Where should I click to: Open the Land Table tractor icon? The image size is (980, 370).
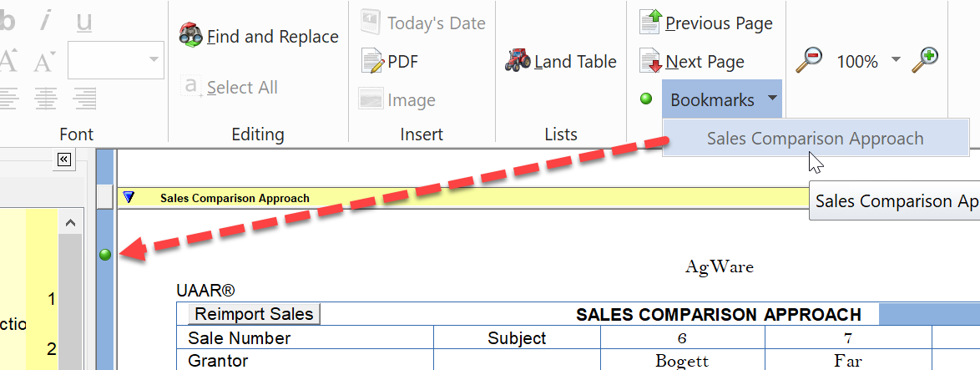click(x=518, y=61)
